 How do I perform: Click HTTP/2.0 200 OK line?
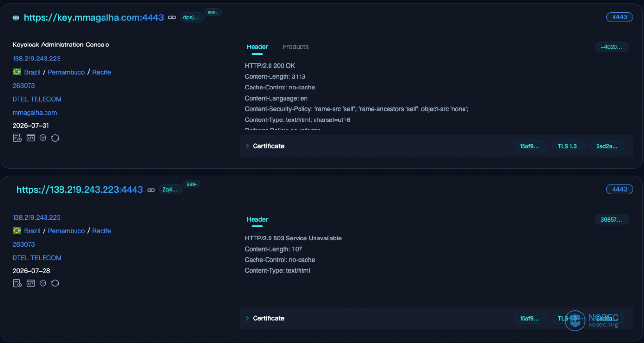coord(270,66)
